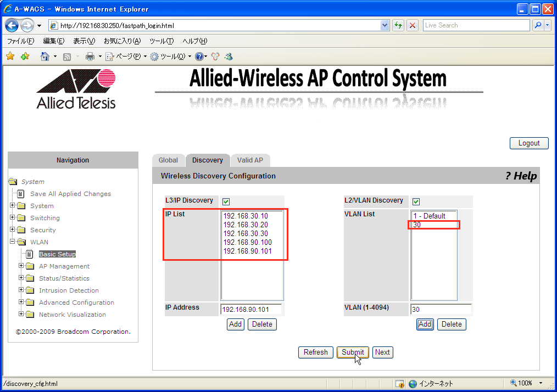Click the Home icon in toolbar
Image resolution: width=557 pixels, height=392 pixels.
(x=44, y=57)
